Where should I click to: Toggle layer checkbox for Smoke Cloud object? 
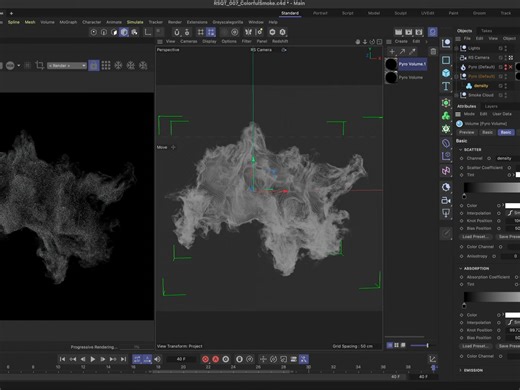pyautogui.click(x=501, y=95)
